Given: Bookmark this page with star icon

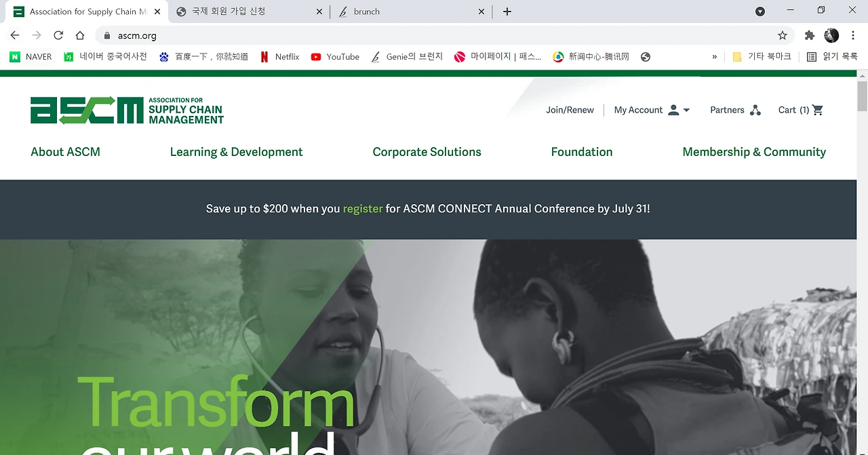Looking at the screenshot, I should (x=782, y=35).
